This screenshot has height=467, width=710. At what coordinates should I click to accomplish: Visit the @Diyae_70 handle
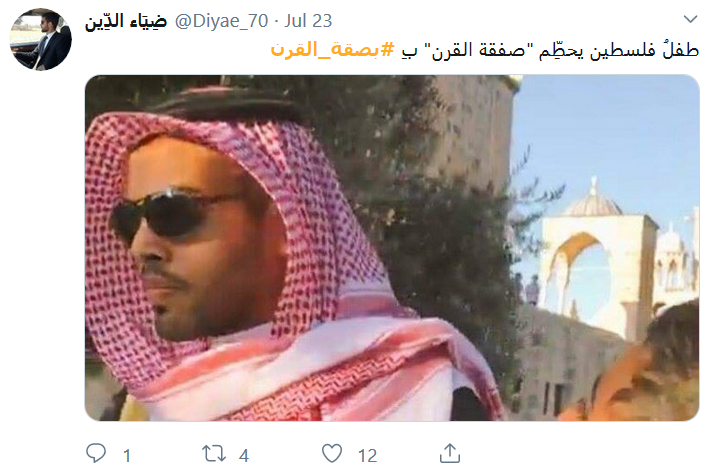coord(221,21)
